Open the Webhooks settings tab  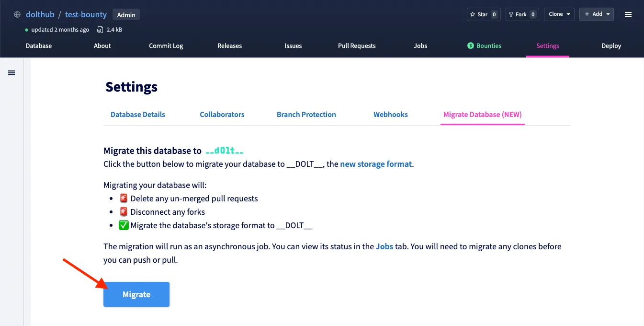click(x=391, y=115)
